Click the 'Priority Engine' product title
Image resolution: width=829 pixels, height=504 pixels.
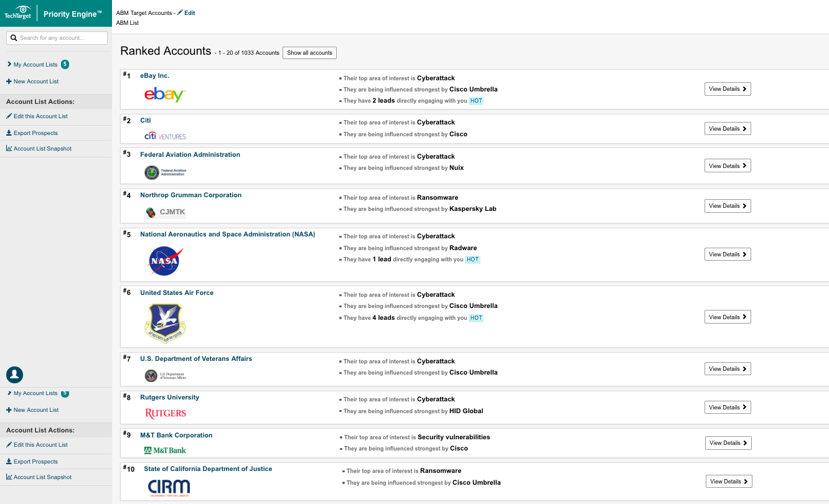(73, 14)
